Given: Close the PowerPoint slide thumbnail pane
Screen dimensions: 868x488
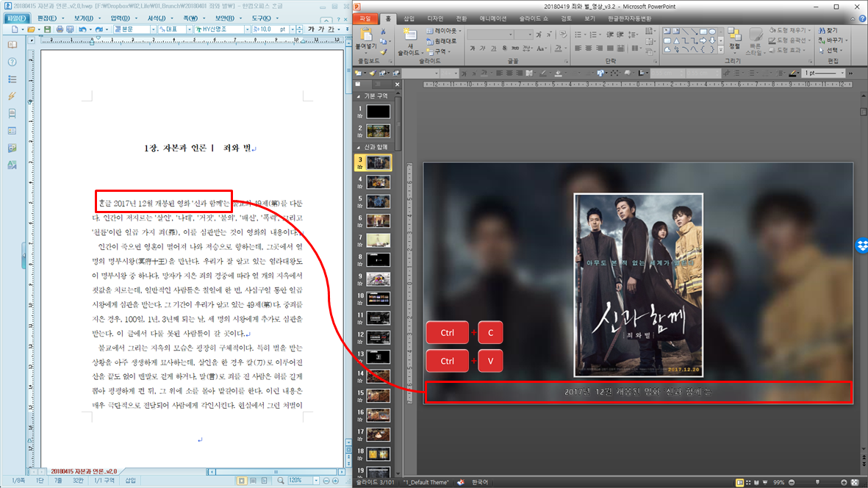Looking at the screenshot, I should pyautogui.click(x=397, y=84).
